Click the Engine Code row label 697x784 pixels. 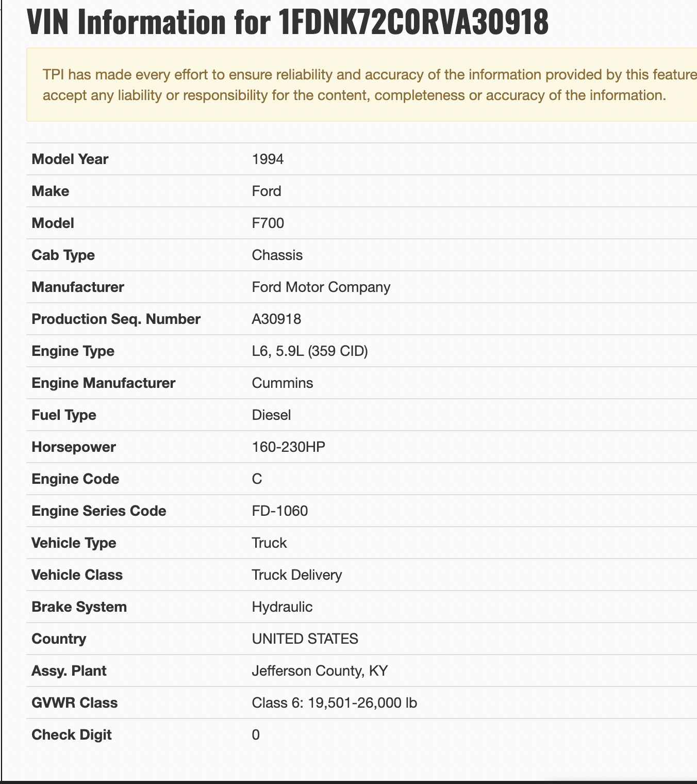(75, 479)
